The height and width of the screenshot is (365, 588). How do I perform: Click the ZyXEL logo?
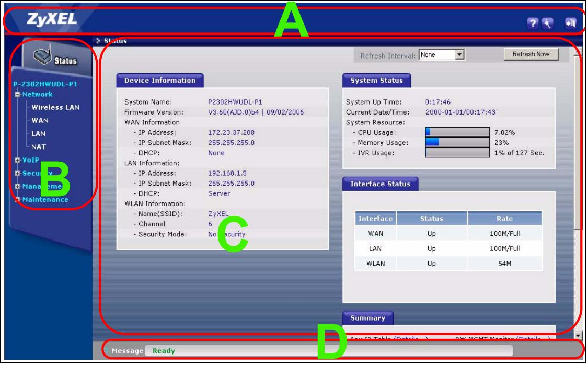click(x=52, y=19)
